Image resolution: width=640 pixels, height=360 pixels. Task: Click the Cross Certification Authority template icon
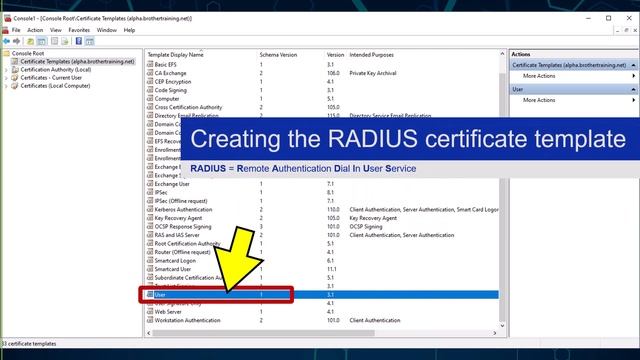point(150,107)
